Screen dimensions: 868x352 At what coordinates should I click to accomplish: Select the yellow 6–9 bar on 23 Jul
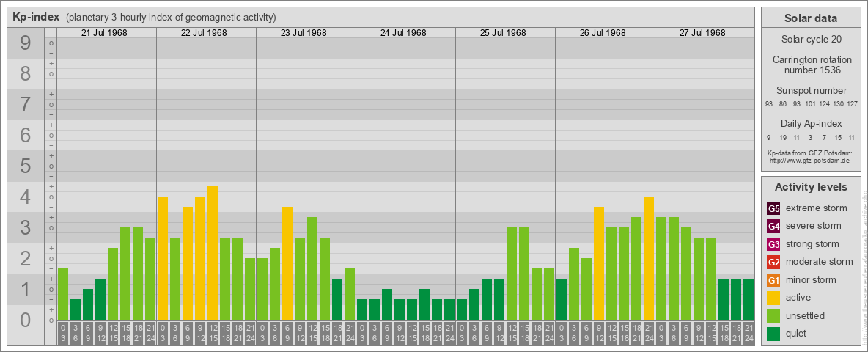287,263
